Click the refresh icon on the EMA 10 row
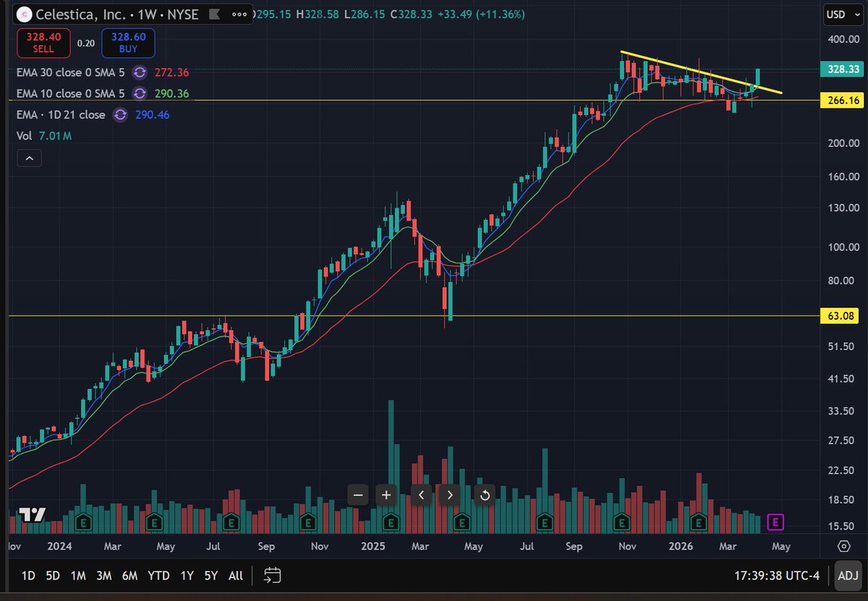The height and width of the screenshot is (601, 868). click(x=140, y=93)
